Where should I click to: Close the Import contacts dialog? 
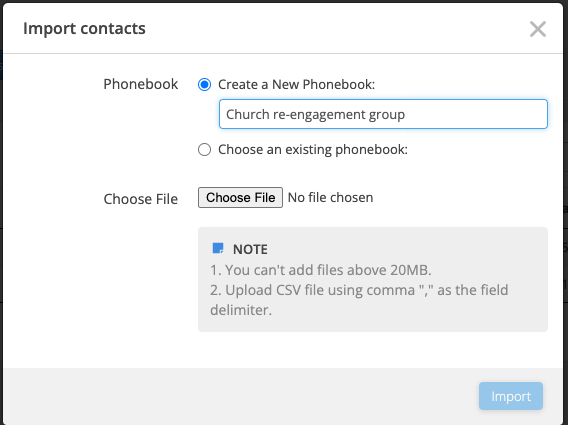tap(538, 29)
